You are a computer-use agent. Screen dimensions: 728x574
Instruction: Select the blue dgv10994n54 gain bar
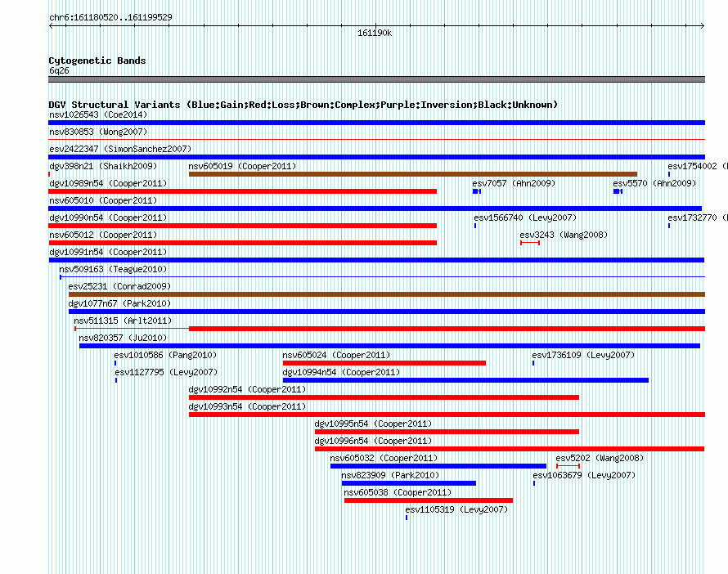[465, 380]
